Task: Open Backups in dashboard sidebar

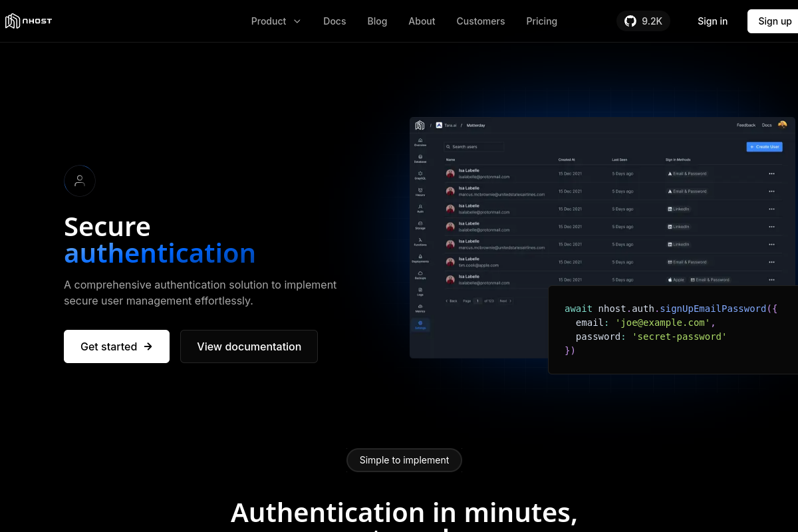Action: [420, 275]
